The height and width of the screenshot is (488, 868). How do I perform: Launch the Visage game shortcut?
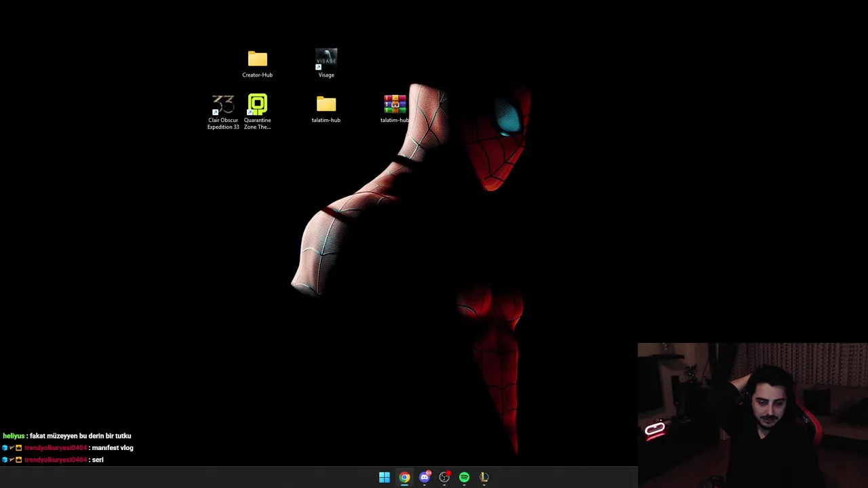click(x=326, y=64)
